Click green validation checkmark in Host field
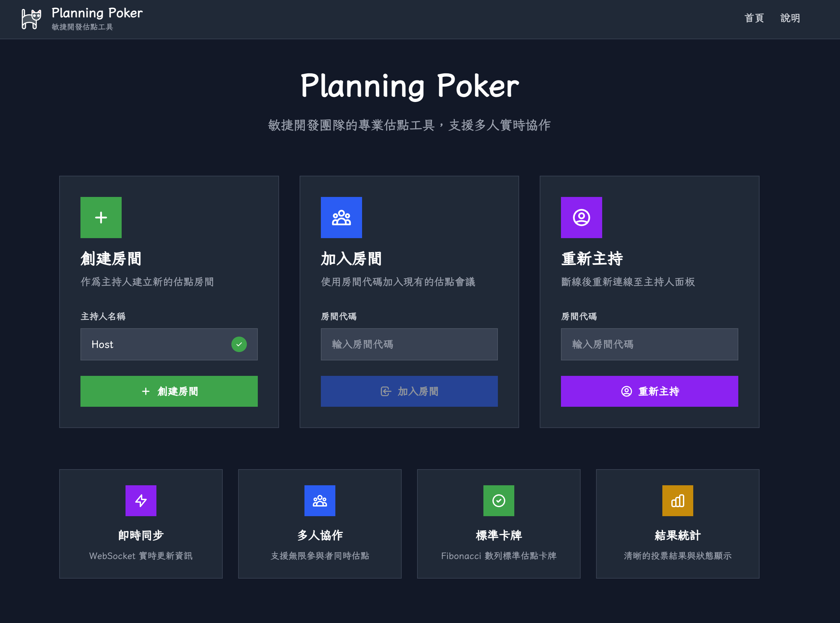 pos(239,344)
